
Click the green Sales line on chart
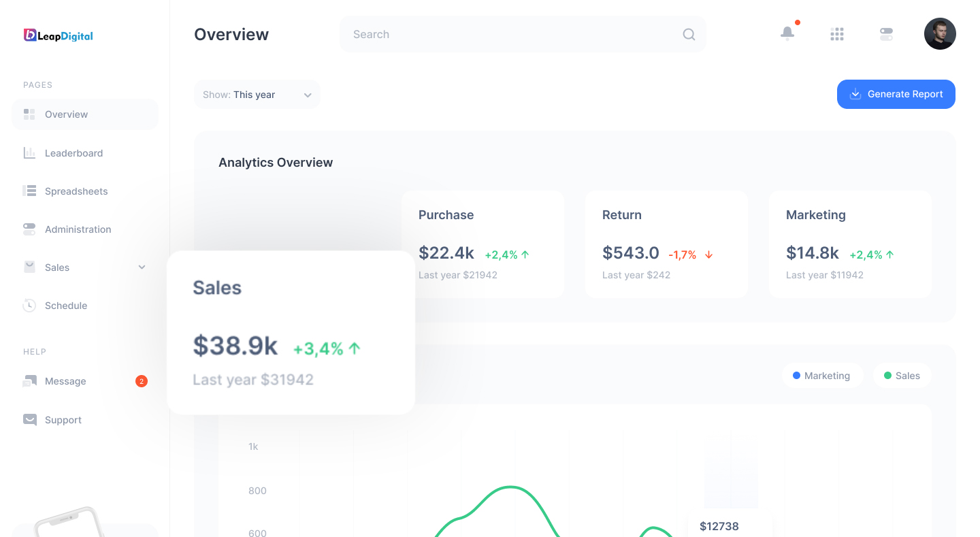pyautogui.click(x=510, y=487)
